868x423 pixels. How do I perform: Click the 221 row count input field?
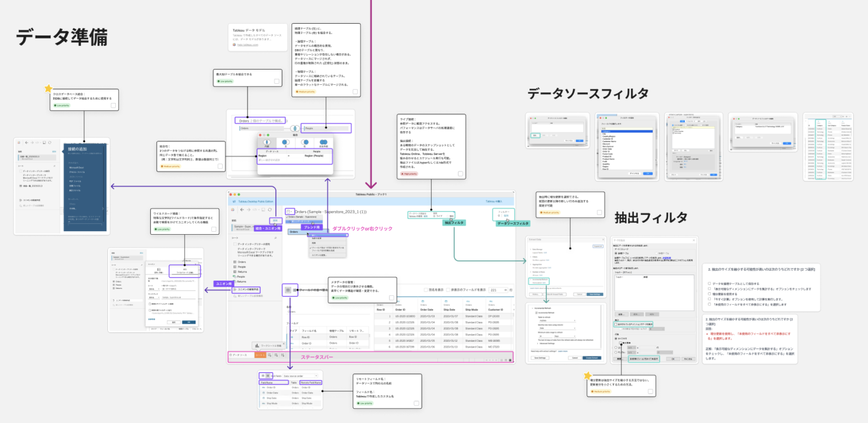pos(497,289)
